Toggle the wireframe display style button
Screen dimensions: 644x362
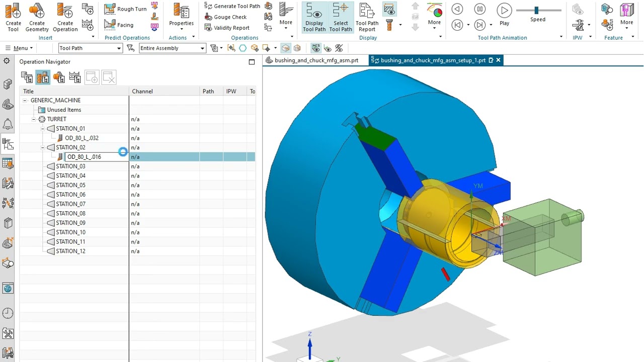pos(297,48)
